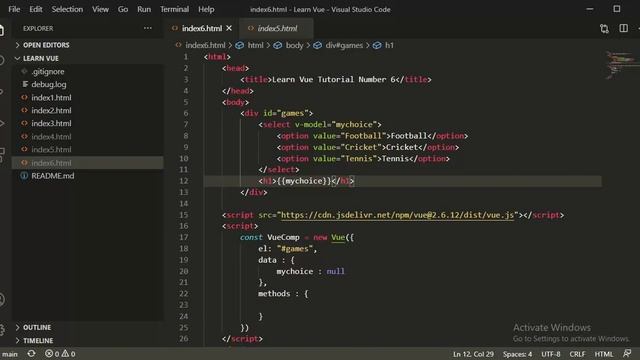The width and height of the screenshot is (640, 360).
Task: Change encoding via UTF-8
Action: click(x=551, y=354)
